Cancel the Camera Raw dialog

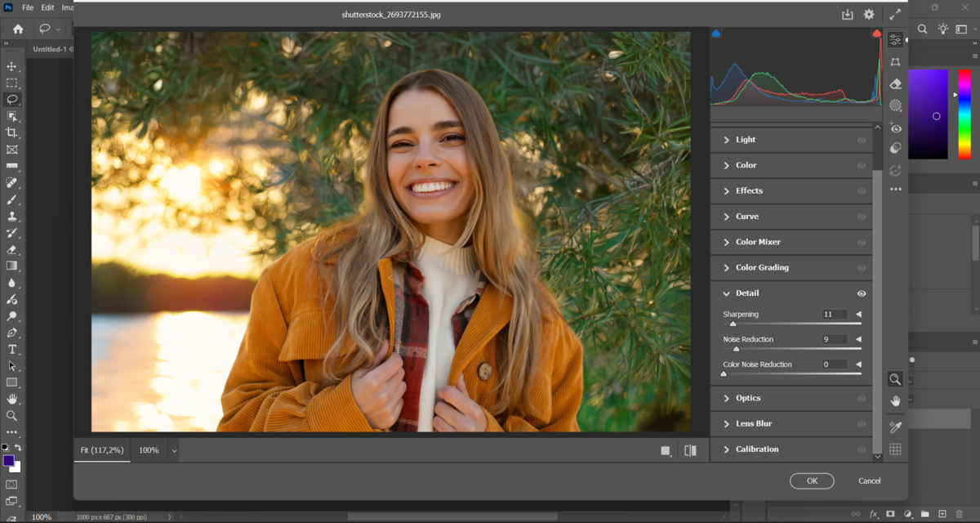coord(870,481)
